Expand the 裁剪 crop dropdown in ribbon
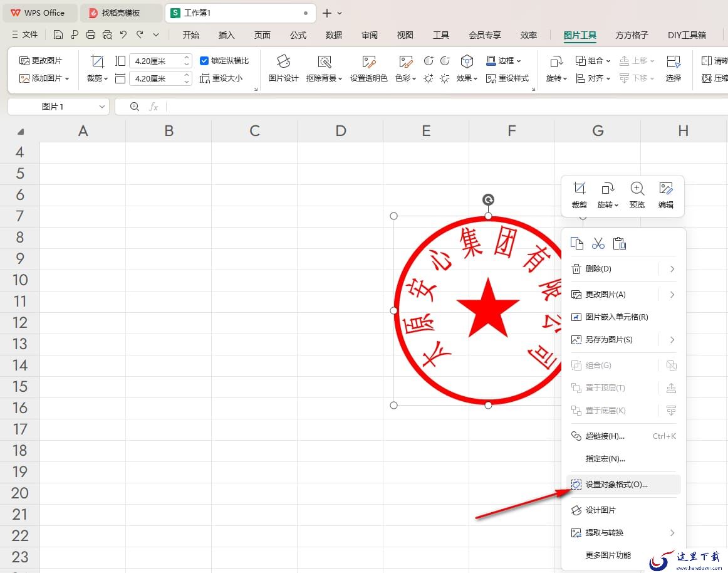 pos(106,78)
